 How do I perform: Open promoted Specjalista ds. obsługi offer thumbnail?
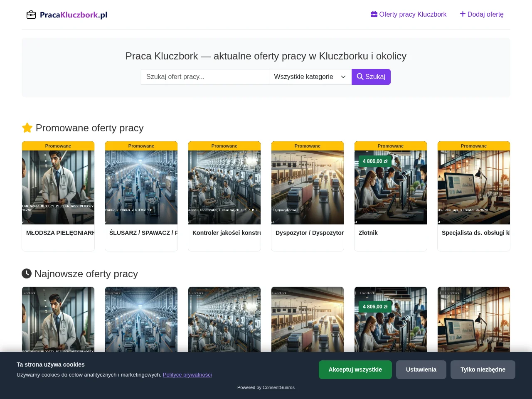click(x=474, y=187)
